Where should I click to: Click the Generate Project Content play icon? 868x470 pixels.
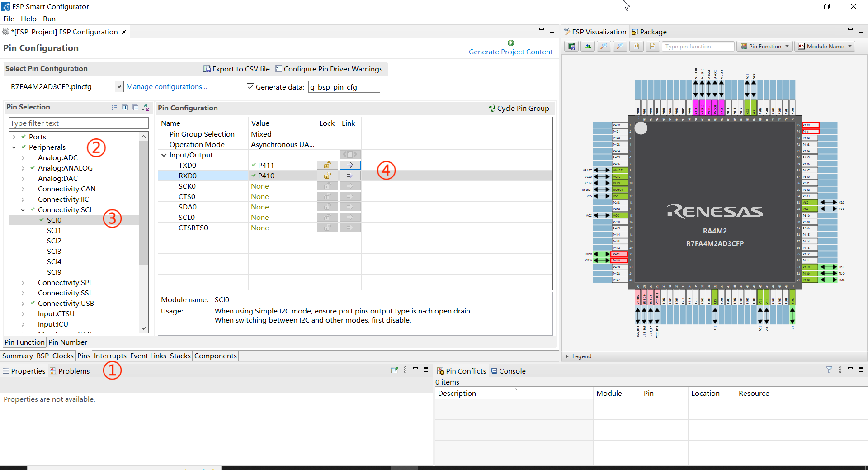(511, 43)
